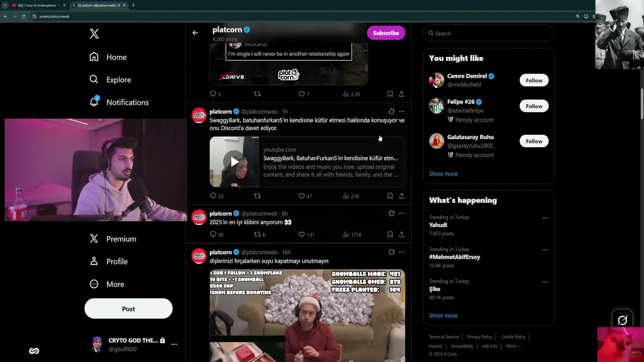Open Grok icon on the dişlerinizi post
This screenshot has height=362, width=644.
coord(391,252)
